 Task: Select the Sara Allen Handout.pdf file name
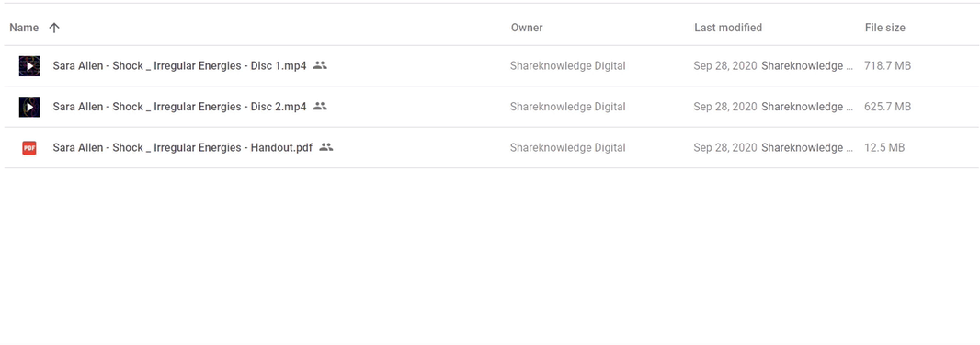[183, 148]
